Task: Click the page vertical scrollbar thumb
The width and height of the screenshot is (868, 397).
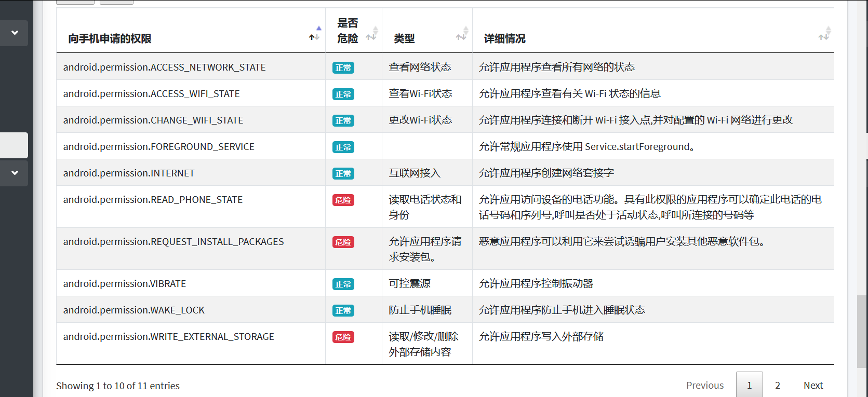Action: (862, 332)
